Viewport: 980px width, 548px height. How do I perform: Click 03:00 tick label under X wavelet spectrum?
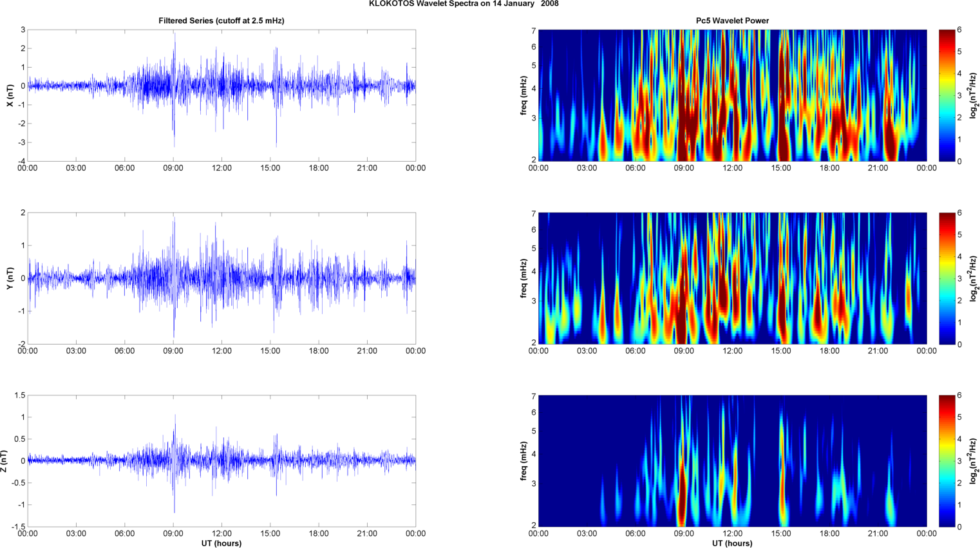[x=587, y=168]
